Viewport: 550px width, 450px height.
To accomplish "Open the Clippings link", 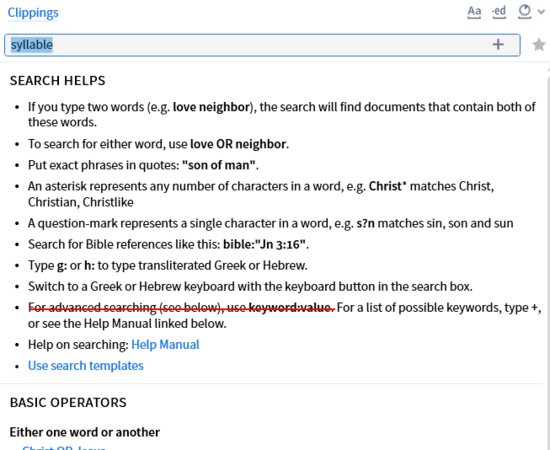I will click(x=33, y=13).
